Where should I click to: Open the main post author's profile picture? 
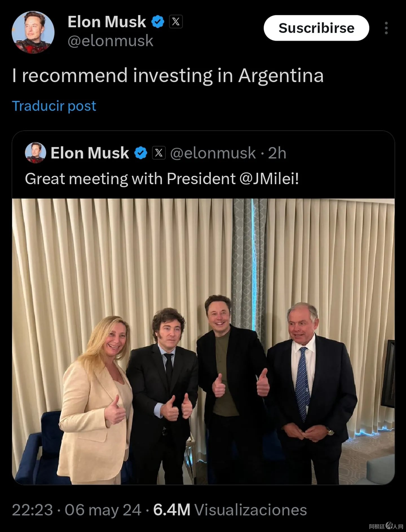tap(33, 32)
